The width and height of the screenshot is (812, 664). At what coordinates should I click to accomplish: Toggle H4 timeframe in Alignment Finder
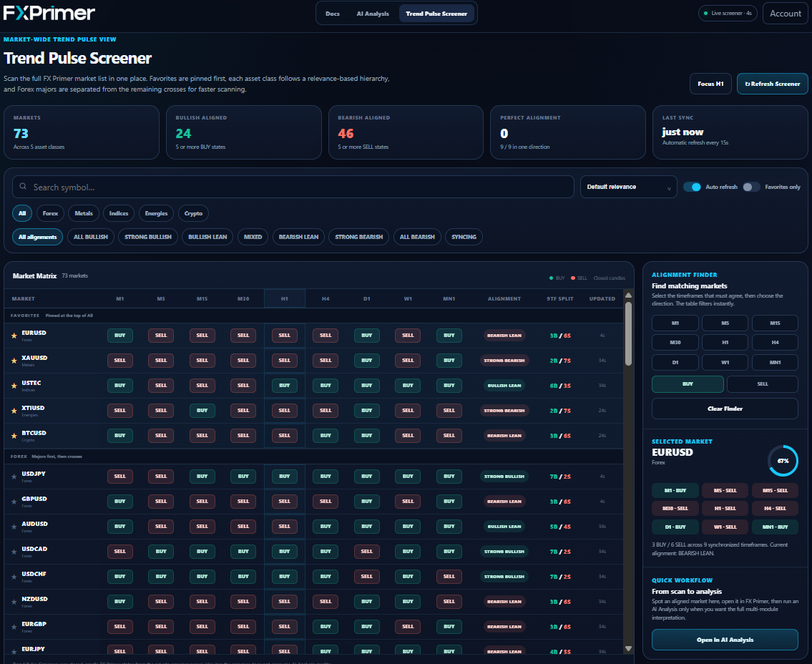pos(775,342)
